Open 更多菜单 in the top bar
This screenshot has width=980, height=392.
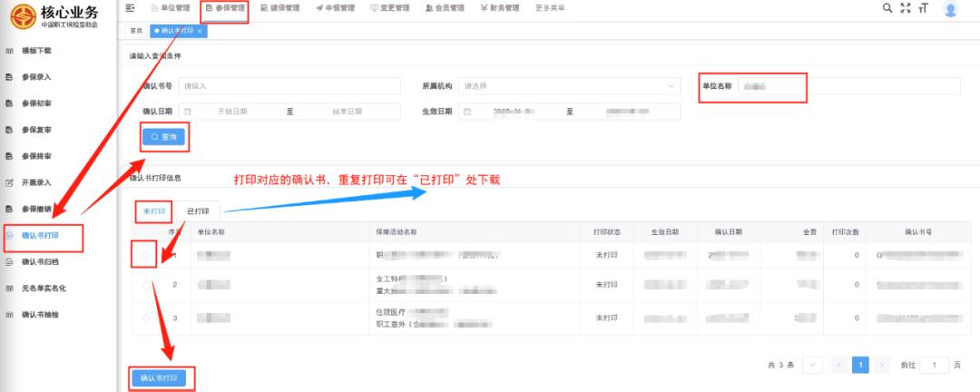point(550,8)
